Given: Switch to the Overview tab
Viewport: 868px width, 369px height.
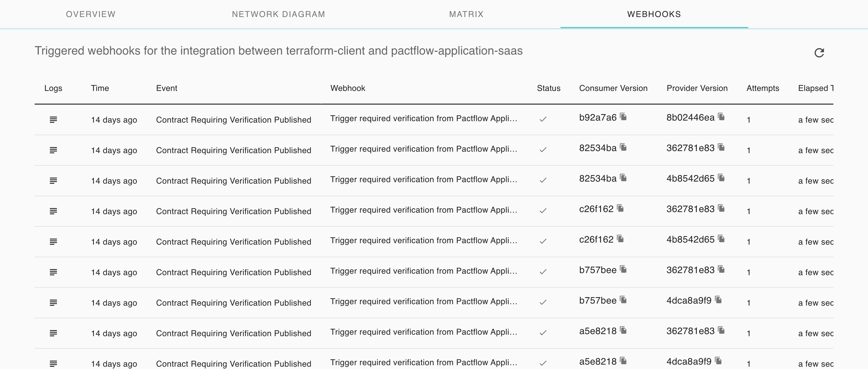Looking at the screenshot, I should click(x=91, y=14).
